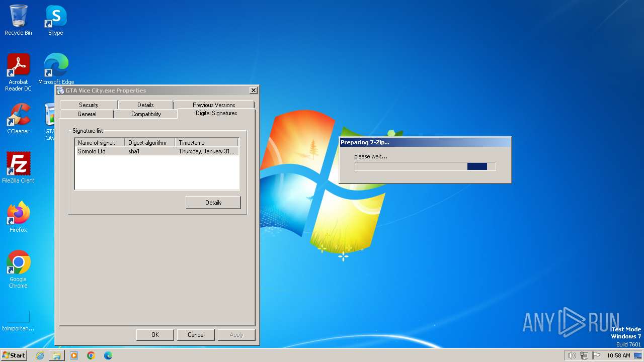Click the signature Details button
This screenshot has height=362, width=644.
tap(213, 203)
